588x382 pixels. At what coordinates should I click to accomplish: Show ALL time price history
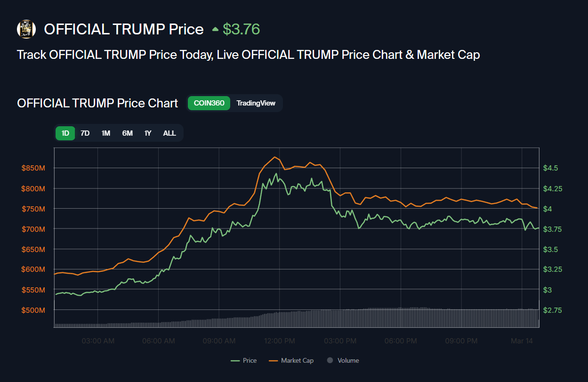[169, 133]
